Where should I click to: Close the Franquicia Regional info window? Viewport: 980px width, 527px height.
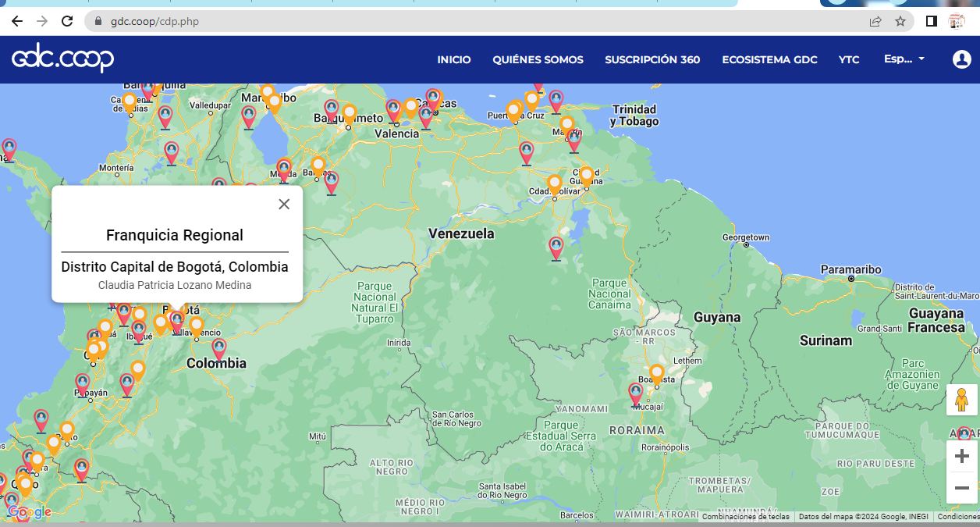(x=284, y=204)
